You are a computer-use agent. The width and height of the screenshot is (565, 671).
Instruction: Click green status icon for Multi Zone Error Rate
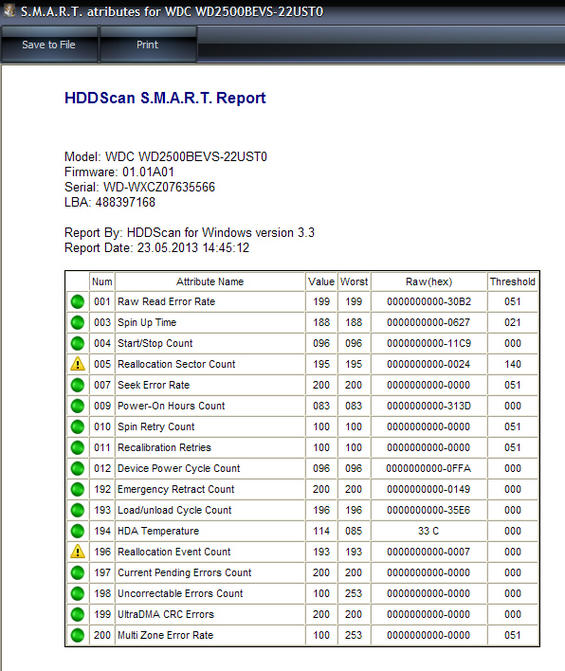tap(77, 635)
